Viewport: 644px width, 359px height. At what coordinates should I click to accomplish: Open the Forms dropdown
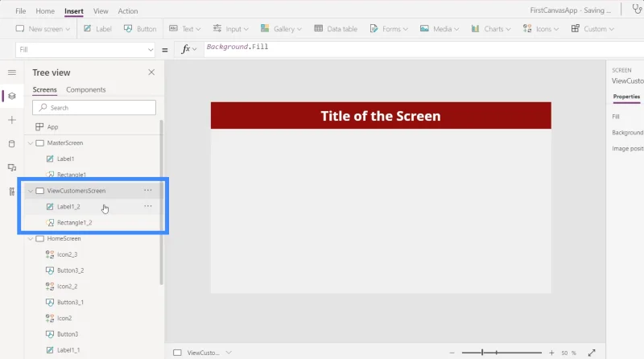[x=389, y=29]
